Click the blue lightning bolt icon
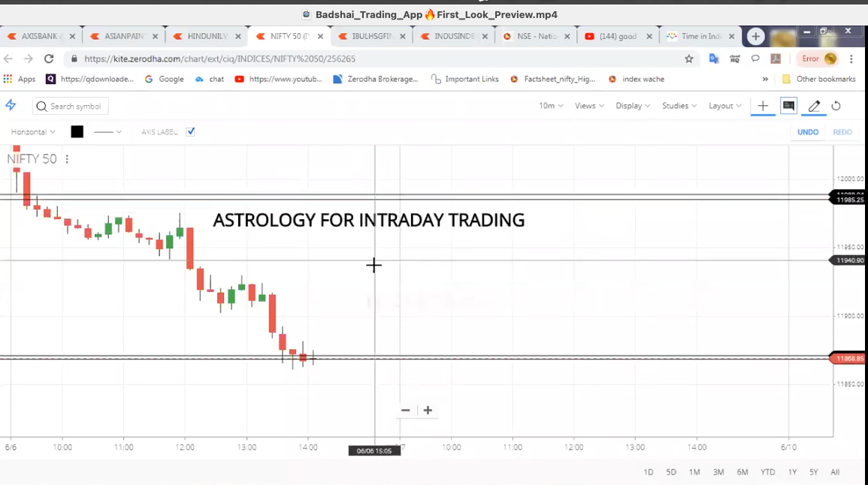 pyautogui.click(x=11, y=106)
